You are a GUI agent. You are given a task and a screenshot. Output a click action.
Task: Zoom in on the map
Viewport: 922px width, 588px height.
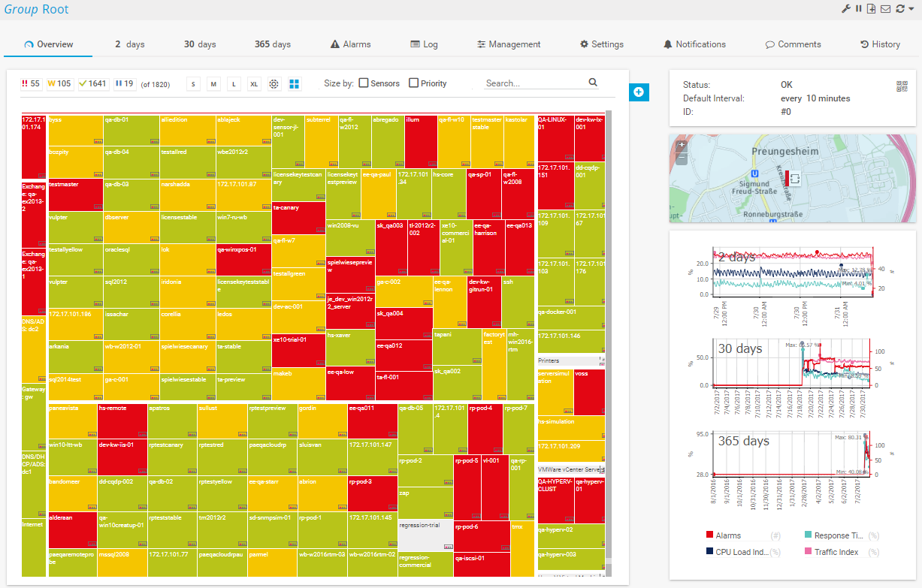[x=682, y=145]
